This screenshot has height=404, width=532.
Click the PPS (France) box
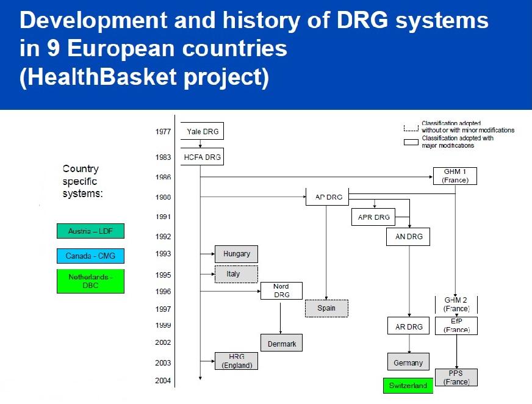click(456, 378)
